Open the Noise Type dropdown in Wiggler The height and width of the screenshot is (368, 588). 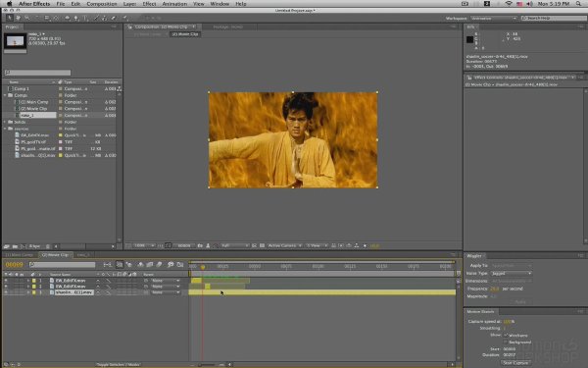click(512, 274)
